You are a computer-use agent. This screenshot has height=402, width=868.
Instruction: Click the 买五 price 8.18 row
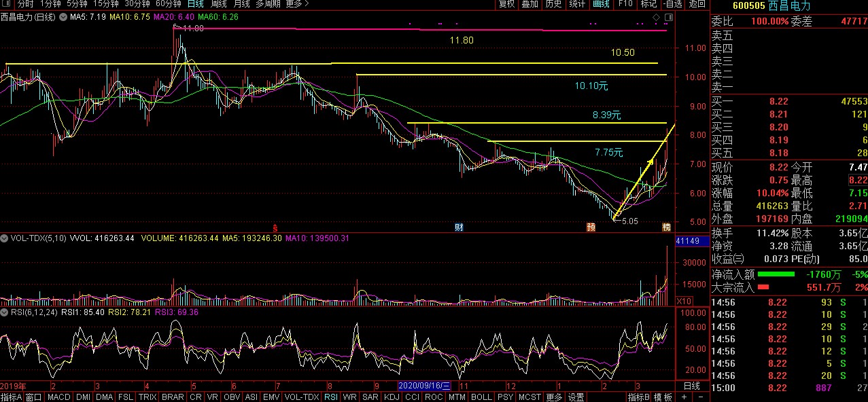coord(789,153)
